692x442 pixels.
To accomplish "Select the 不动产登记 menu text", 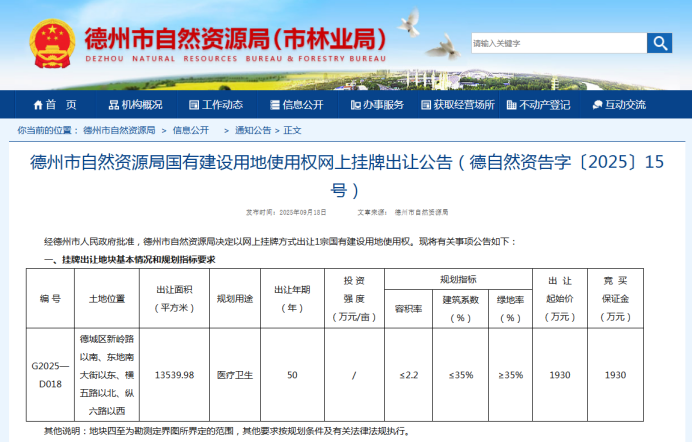I will tap(546, 105).
